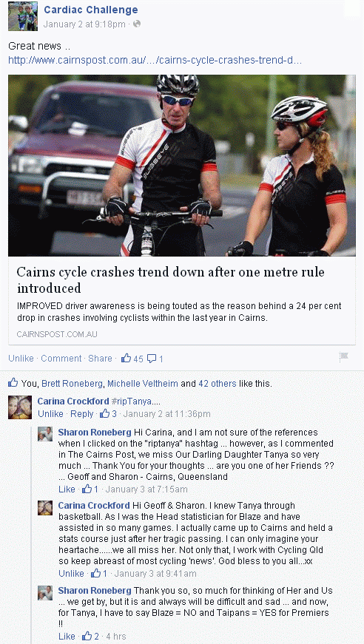
Task: Click the thumbs-up icon showing 45 likes
Action: tap(126, 358)
